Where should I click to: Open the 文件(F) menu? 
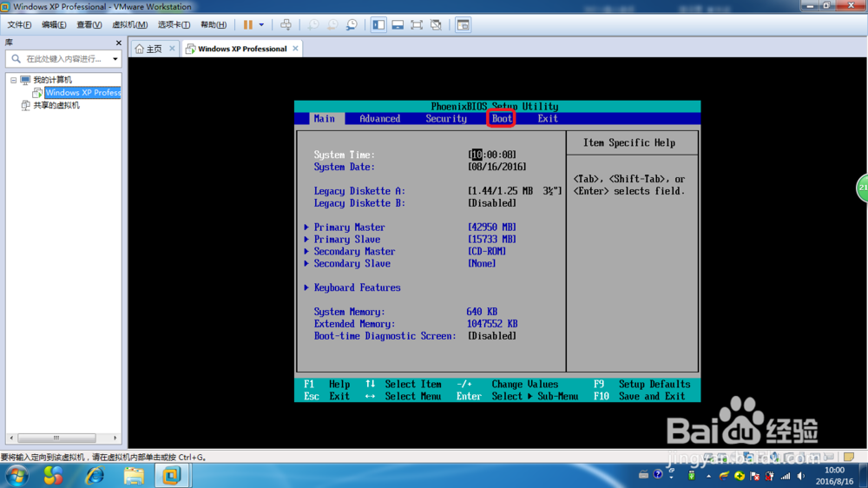(19, 25)
